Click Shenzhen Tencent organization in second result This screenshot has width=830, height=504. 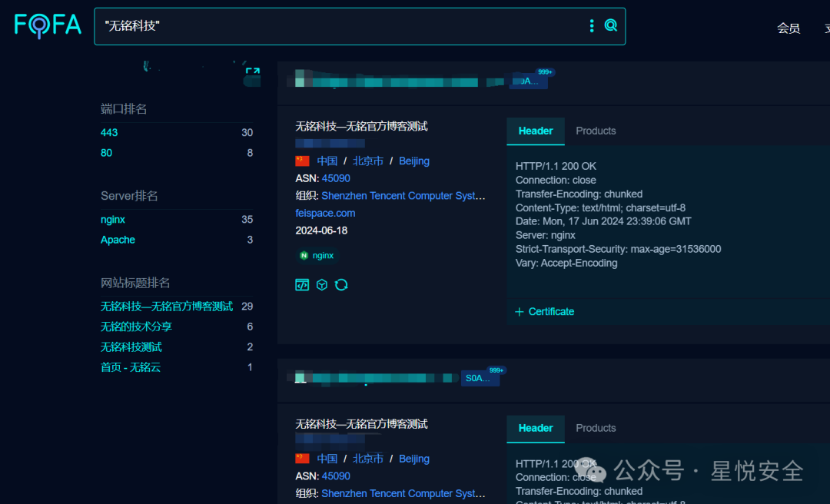403,493
